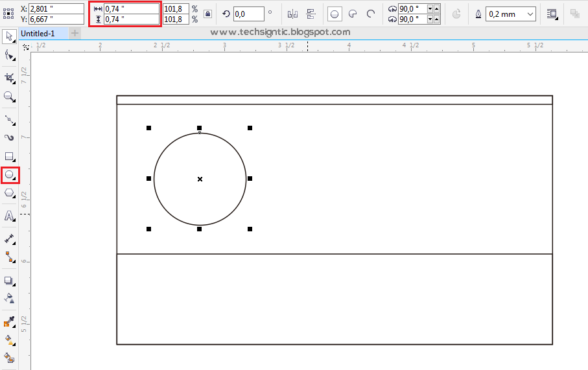Screen dimensions: 588x370
Task: Click the wrap text icon
Action: point(552,14)
